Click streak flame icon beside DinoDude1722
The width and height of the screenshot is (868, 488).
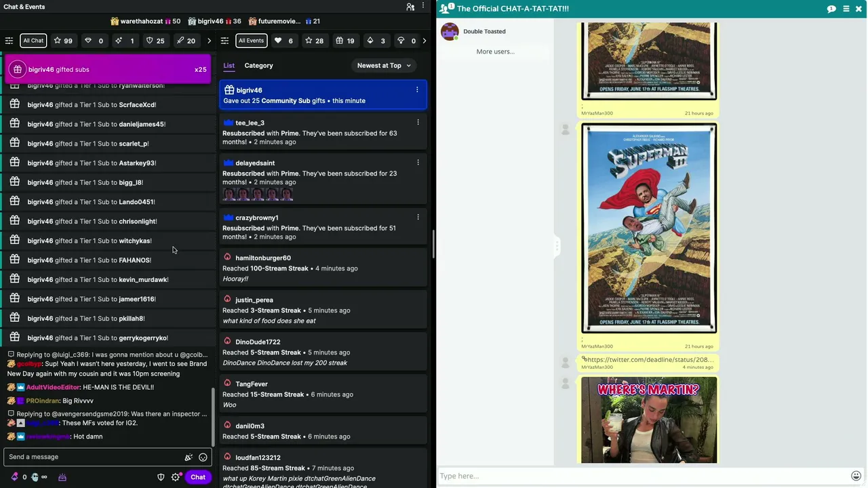(x=227, y=342)
